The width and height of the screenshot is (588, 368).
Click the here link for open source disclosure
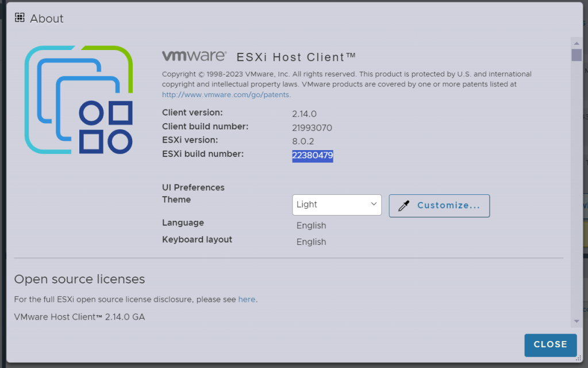coord(247,299)
